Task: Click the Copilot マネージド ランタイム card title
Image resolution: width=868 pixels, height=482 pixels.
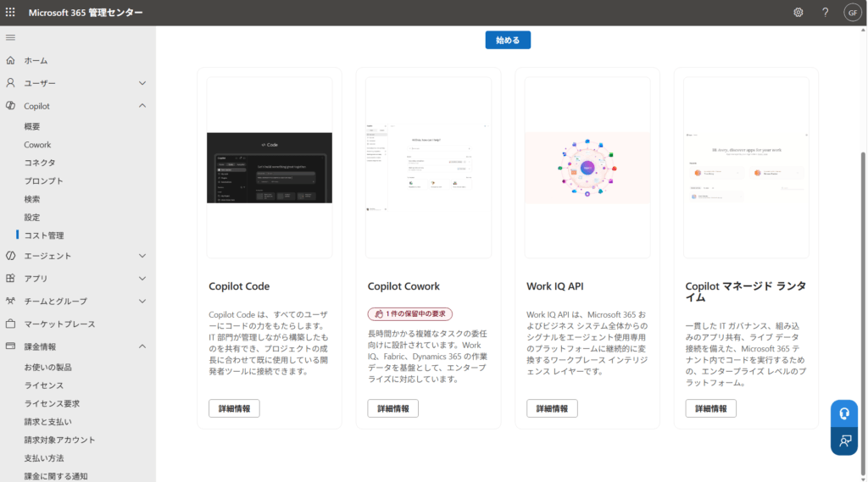Action: coord(746,291)
